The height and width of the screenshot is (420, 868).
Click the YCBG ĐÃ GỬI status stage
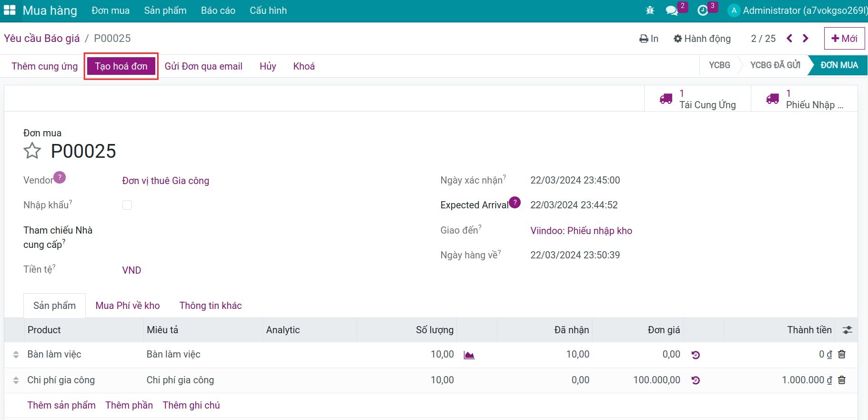775,65
